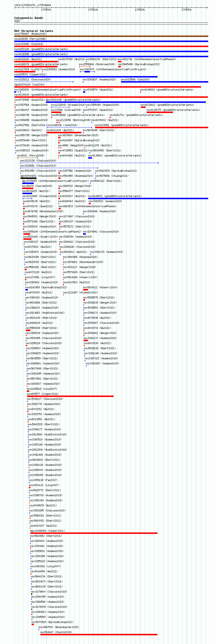Open nsv6019240 (Wu2021) variant label
The width and height of the screenshot is (215, 644).
coord(28,59)
